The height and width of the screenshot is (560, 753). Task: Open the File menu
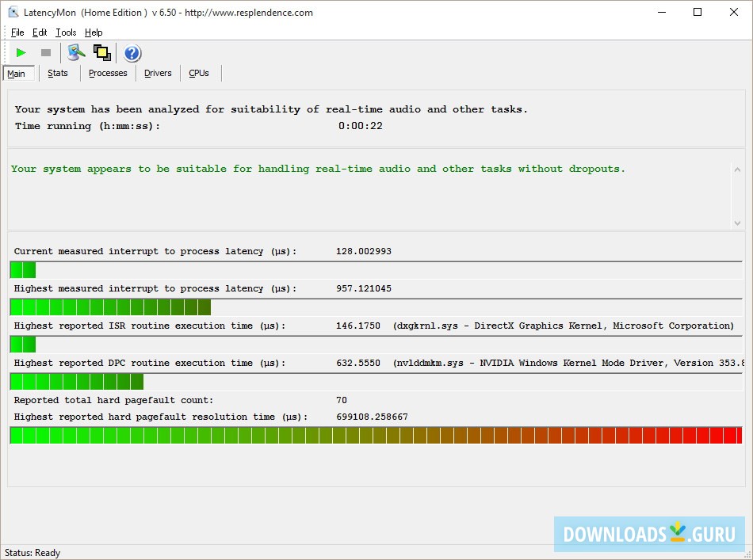(17, 32)
